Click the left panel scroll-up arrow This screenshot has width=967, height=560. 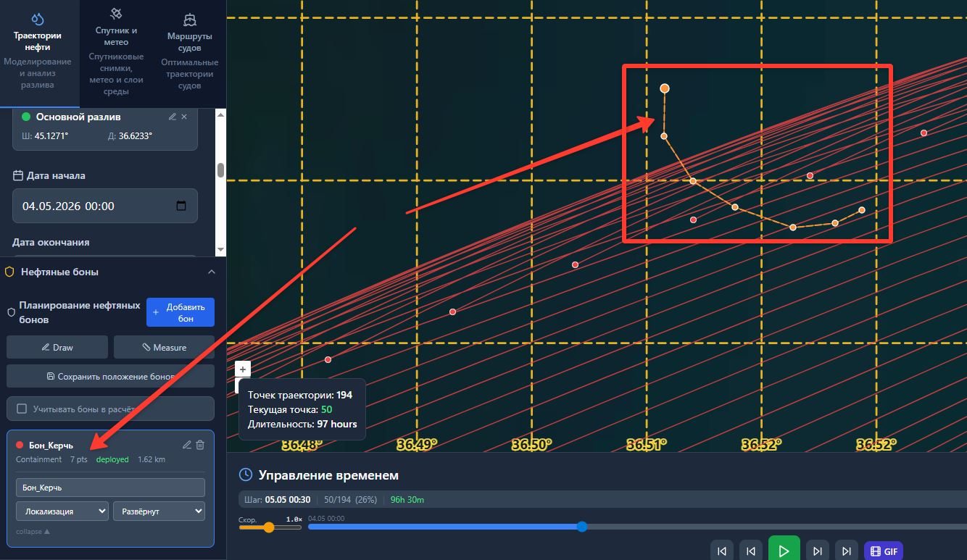click(x=220, y=113)
